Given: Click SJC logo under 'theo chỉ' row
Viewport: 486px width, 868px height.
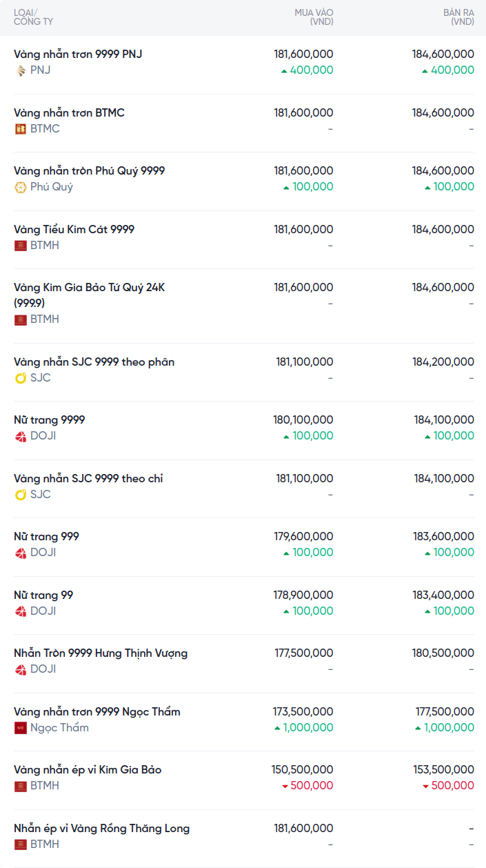Looking at the screenshot, I should (x=21, y=495).
